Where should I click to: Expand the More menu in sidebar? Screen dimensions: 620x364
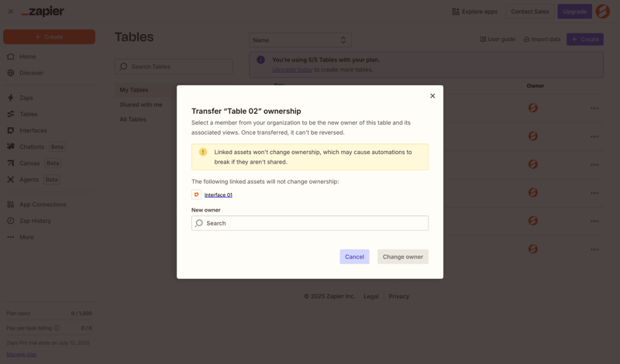pos(21,237)
